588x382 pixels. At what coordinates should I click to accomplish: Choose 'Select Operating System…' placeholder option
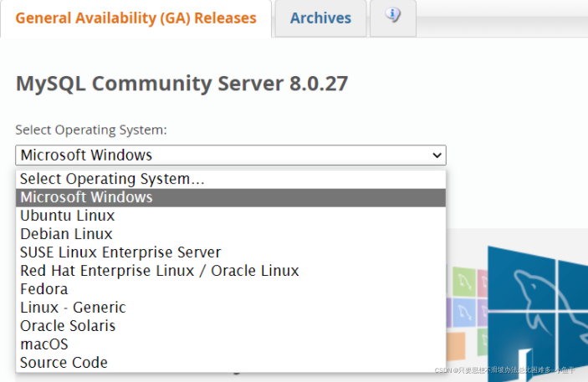(231, 179)
